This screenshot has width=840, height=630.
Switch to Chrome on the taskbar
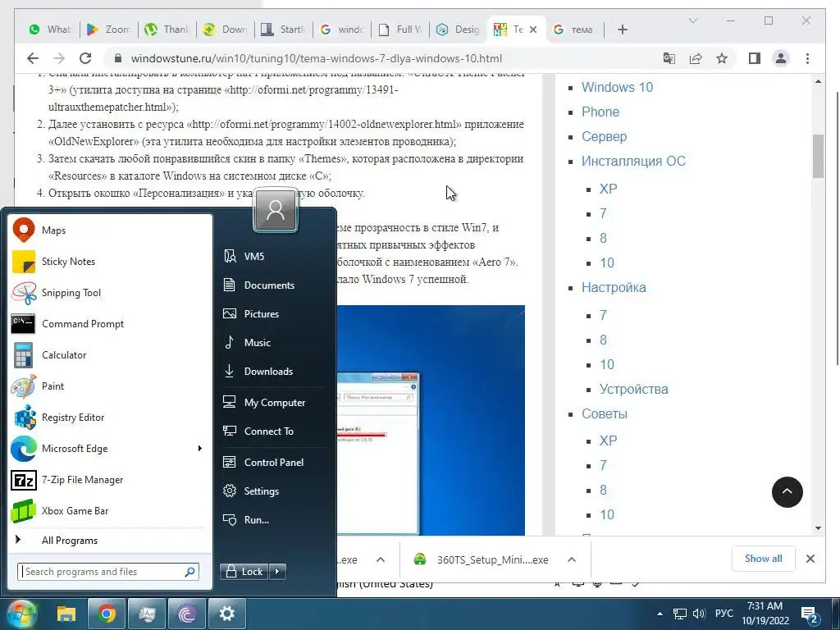[107, 614]
